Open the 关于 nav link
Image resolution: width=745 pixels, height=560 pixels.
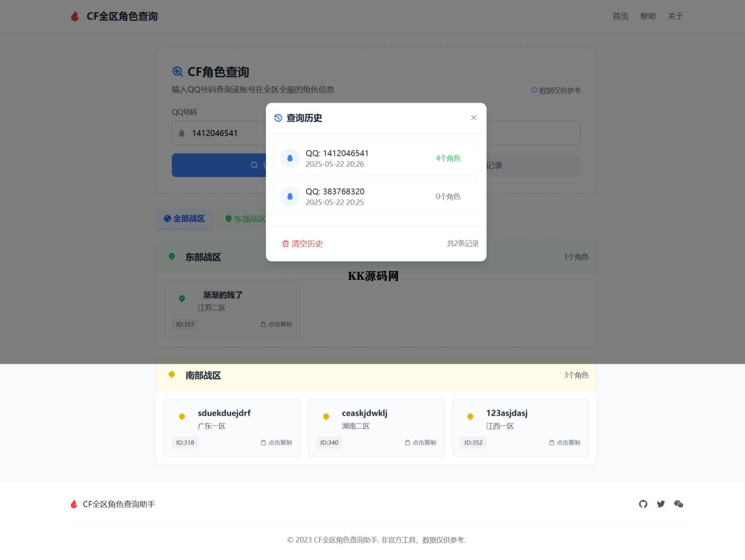click(x=675, y=16)
